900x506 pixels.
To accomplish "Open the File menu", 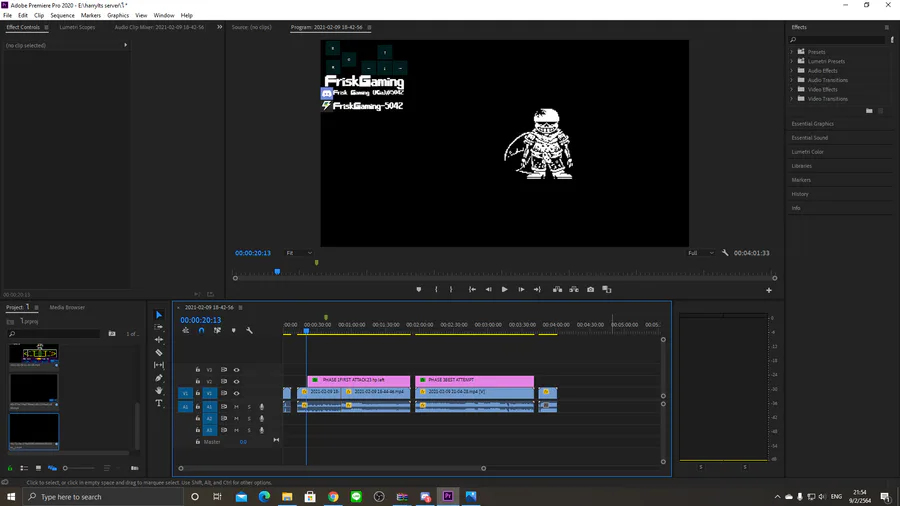I will click(x=7, y=15).
